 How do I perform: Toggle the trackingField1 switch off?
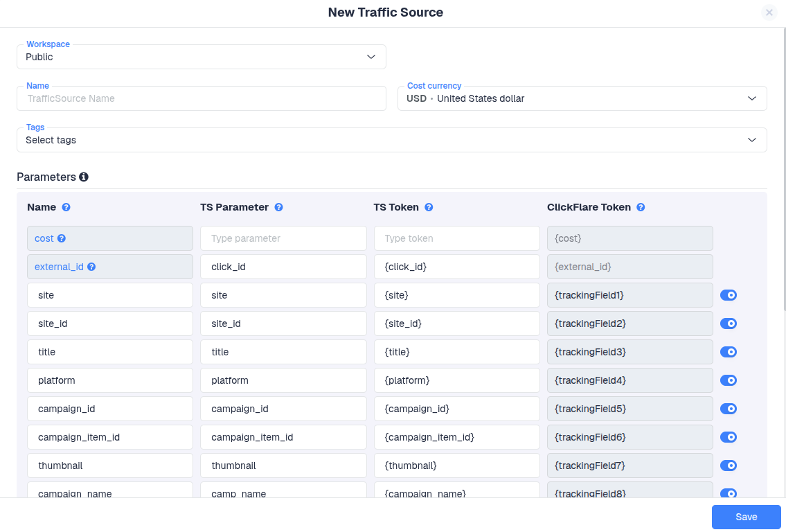pyautogui.click(x=729, y=295)
